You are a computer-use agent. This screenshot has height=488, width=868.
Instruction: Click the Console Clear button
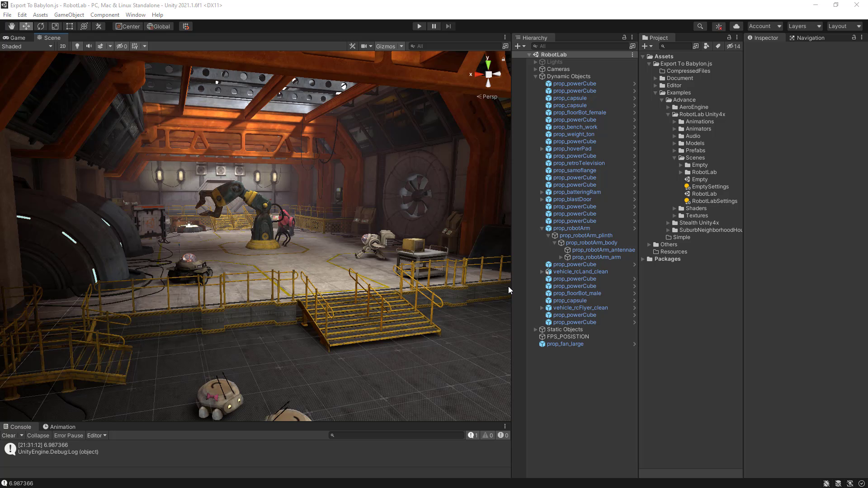pyautogui.click(x=9, y=435)
